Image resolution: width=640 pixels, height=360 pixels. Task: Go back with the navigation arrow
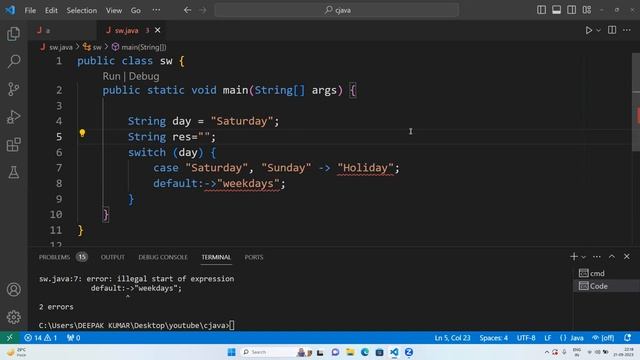coord(187,10)
